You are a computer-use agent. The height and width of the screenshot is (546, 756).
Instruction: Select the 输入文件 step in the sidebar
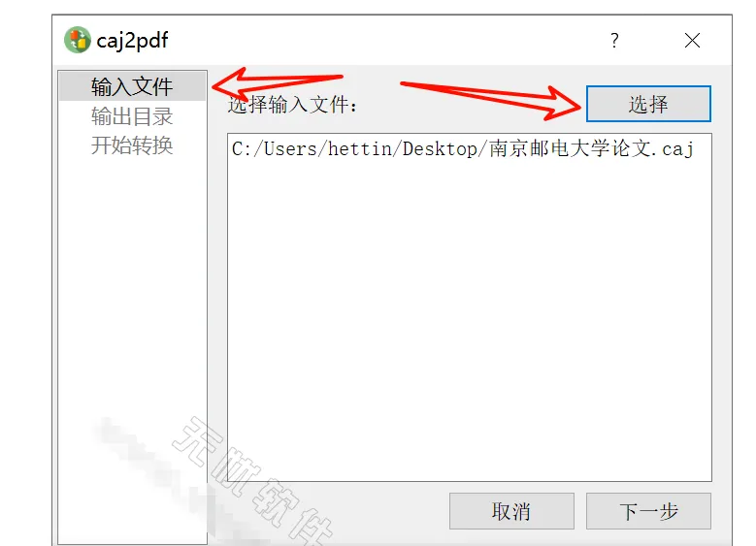[132, 86]
